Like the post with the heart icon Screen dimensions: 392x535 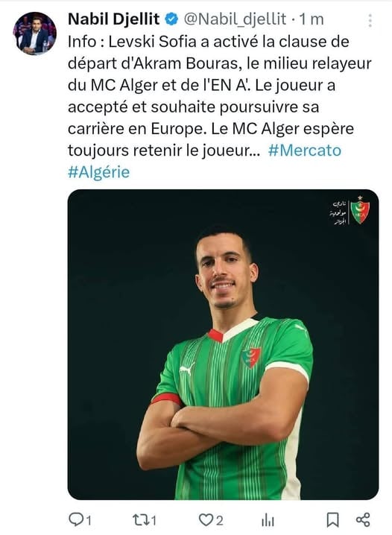[x=206, y=520]
